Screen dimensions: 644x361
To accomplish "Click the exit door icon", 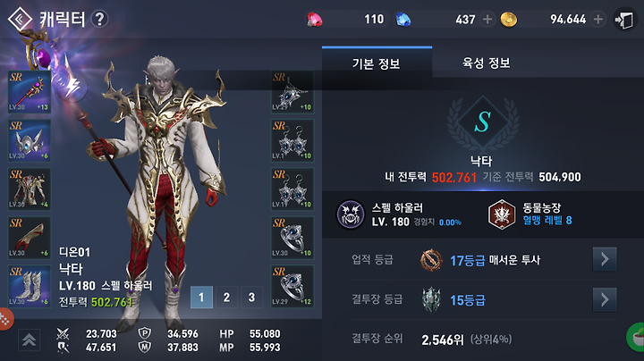I will [x=624, y=20].
